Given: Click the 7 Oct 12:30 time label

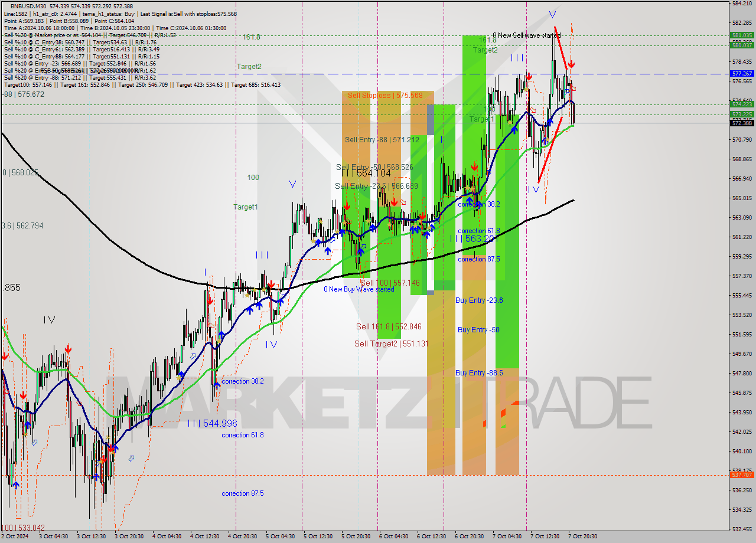Looking at the screenshot, I should (x=544, y=537).
